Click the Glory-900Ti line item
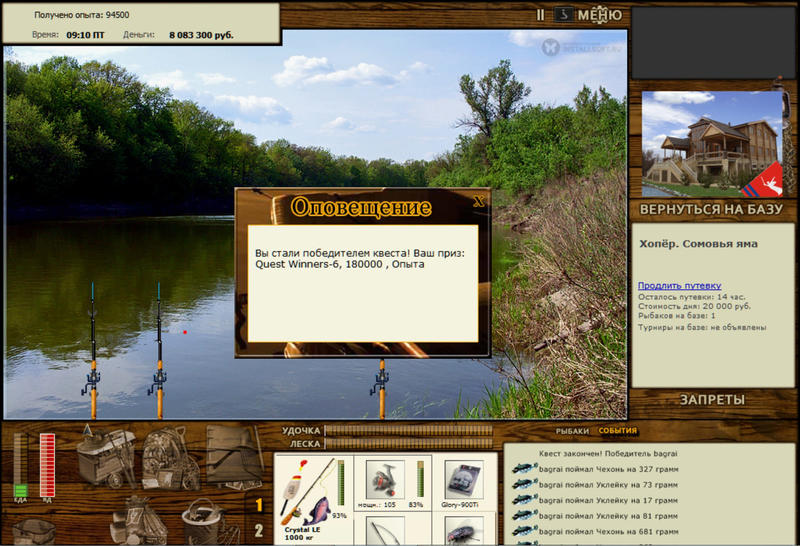The image size is (800, 546). [463, 480]
